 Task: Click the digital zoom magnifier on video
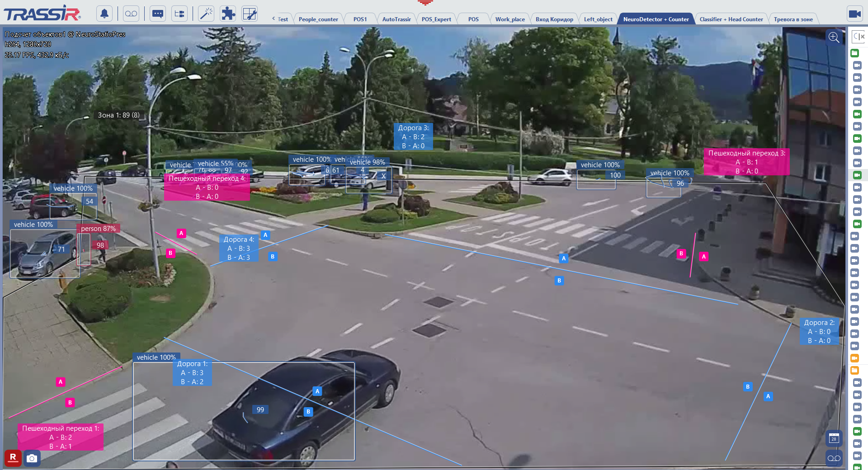pyautogui.click(x=834, y=38)
